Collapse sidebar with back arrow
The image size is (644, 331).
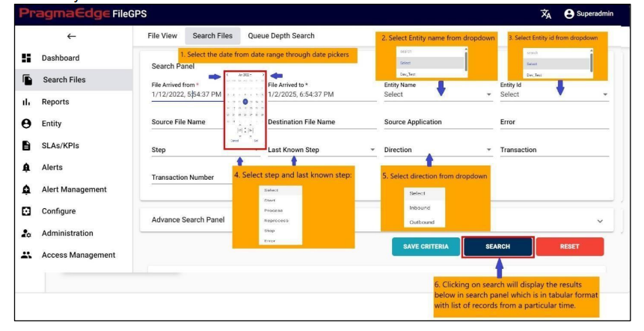point(71,35)
